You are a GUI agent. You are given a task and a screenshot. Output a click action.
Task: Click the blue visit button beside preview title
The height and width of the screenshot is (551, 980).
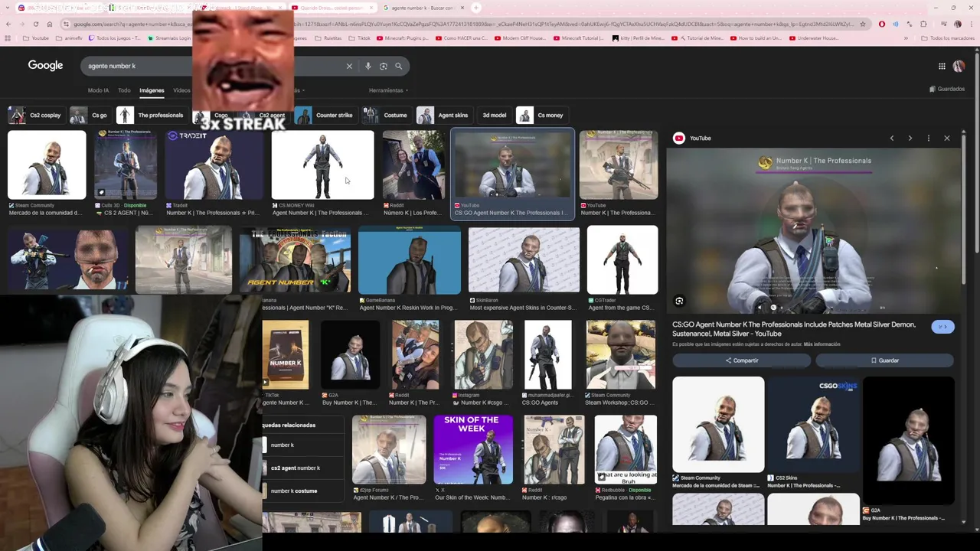click(x=942, y=328)
